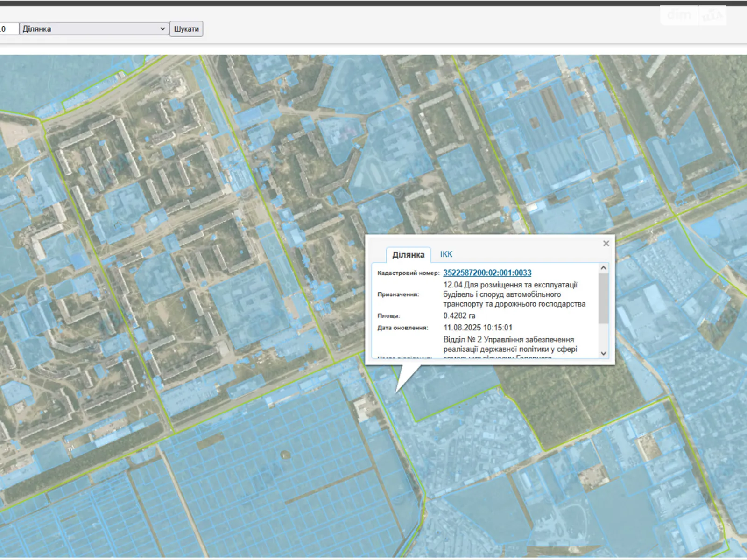Open the Ділянка search type dropdown
The height and width of the screenshot is (560, 747).
(x=93, y=29)
